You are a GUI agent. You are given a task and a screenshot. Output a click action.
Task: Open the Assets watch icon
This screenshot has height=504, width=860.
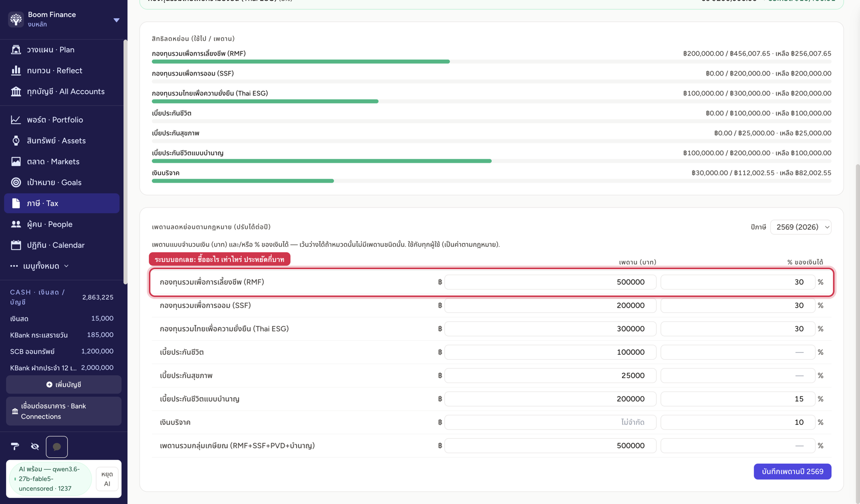[x=16, y=140]
